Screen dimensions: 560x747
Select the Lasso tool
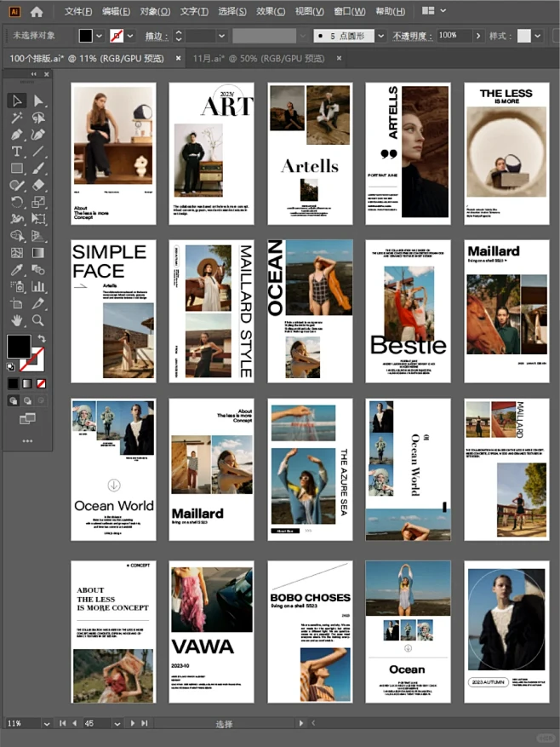(38, 118)
